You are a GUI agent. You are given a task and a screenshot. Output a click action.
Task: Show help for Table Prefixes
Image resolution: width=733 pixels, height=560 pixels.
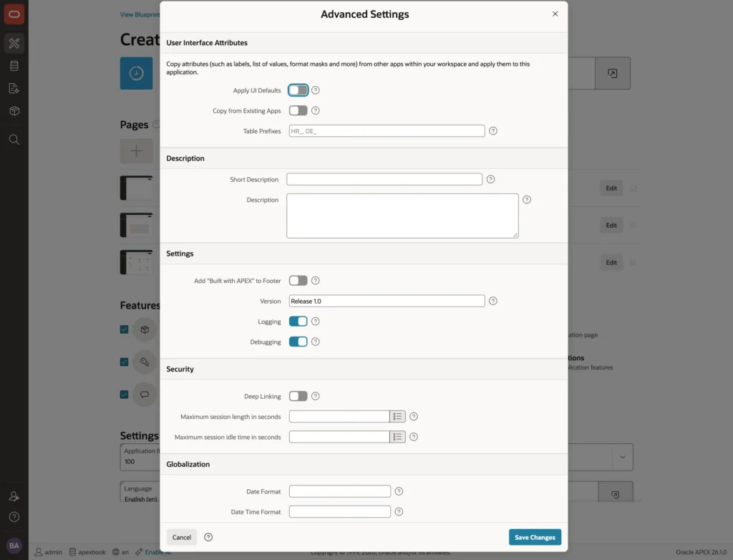click(x=493, y=131)
